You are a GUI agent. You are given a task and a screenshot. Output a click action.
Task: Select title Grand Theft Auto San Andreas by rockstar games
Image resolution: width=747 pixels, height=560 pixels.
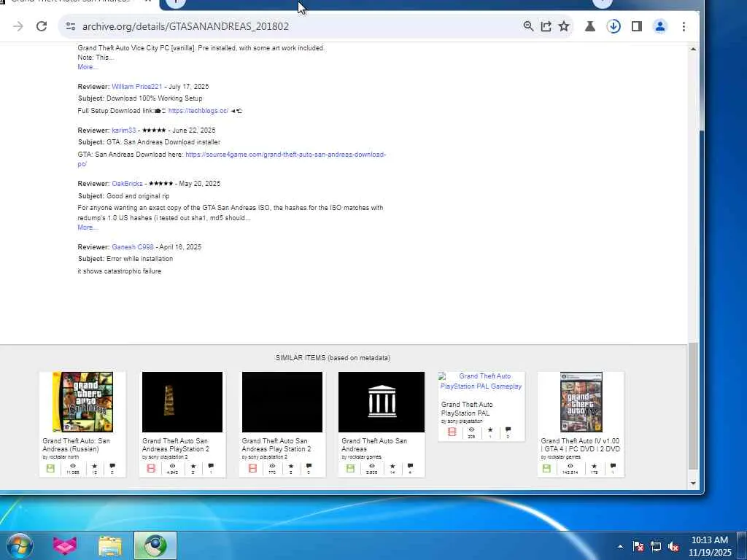[x=374, y=445]
